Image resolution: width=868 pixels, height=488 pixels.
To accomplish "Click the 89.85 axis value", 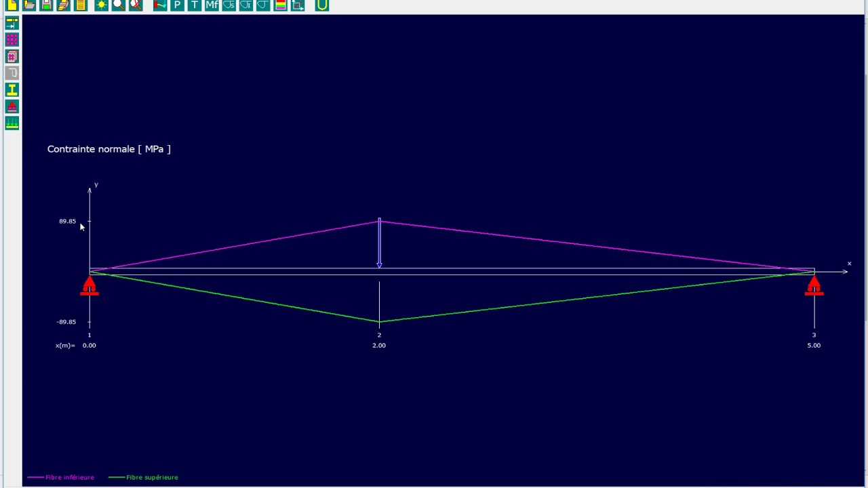I will pyautogui.click(x=67, y=221).
